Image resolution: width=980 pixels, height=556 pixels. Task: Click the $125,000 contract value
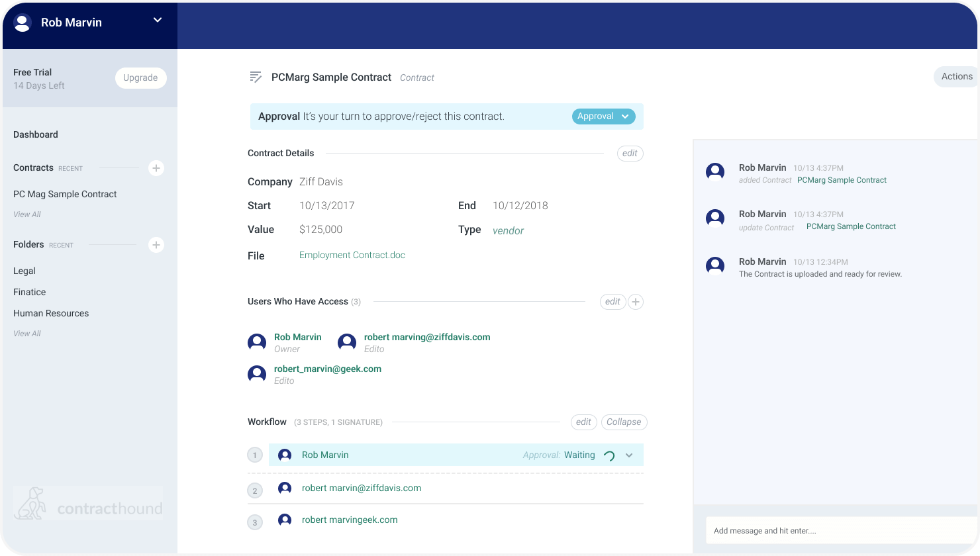coord(320,230)
